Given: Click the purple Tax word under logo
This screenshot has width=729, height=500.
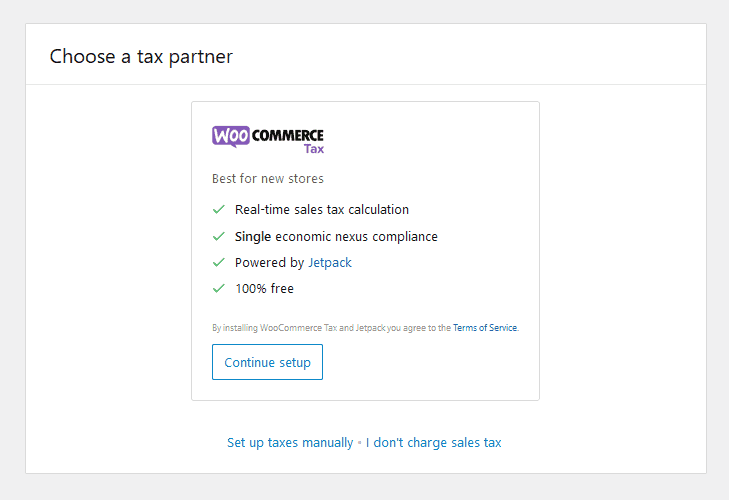Looking at the screenshot, I should click(x=313, y=150).
